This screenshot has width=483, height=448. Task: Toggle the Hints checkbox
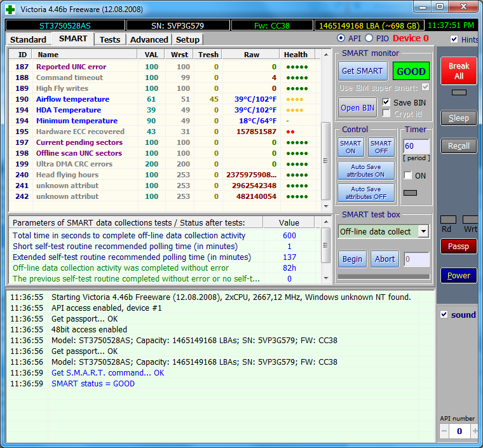[454, 39]
